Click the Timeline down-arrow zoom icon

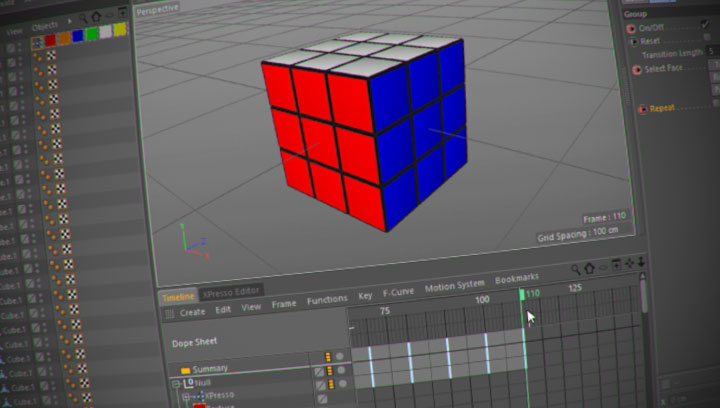click(641, 261)
